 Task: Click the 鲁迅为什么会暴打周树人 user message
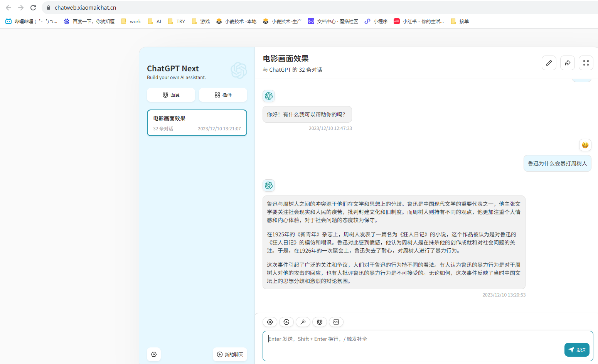click(558, 163)
